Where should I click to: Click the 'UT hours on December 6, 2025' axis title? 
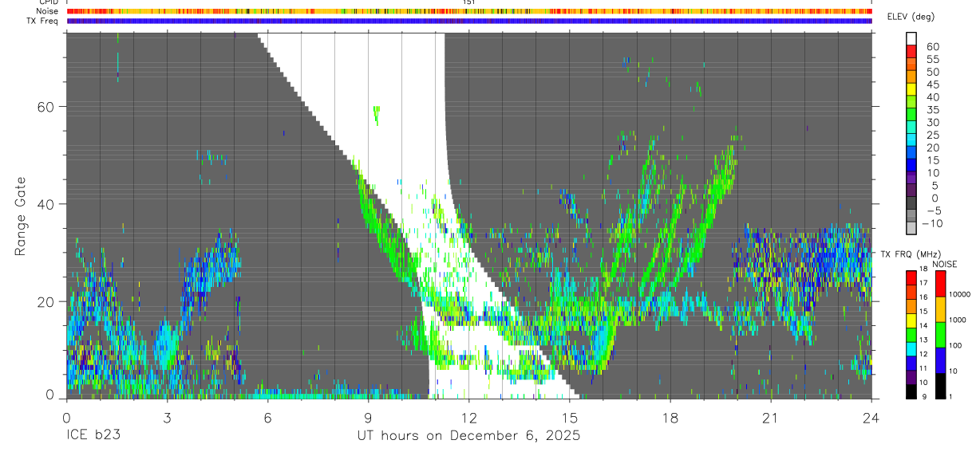tap(468, 436)
